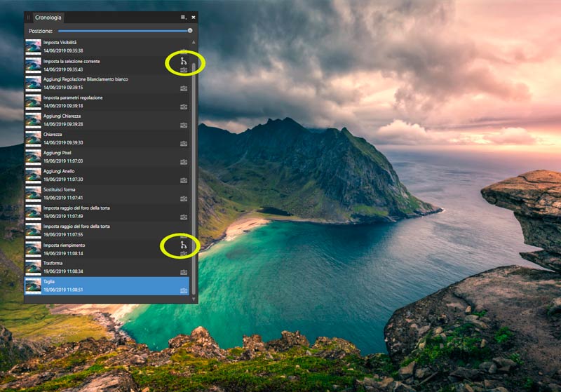561x392 pixels.
Task: Click snapshot camera on Aggiungi Anello row
Action: click(184, 180)
